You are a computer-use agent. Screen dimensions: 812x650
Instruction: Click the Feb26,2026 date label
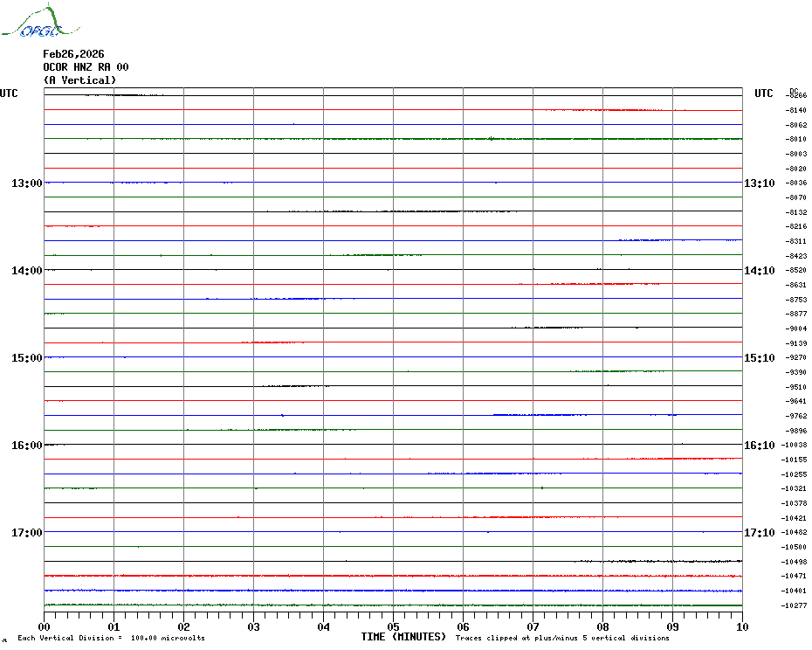pyautogui.click(x=73, y=54)
